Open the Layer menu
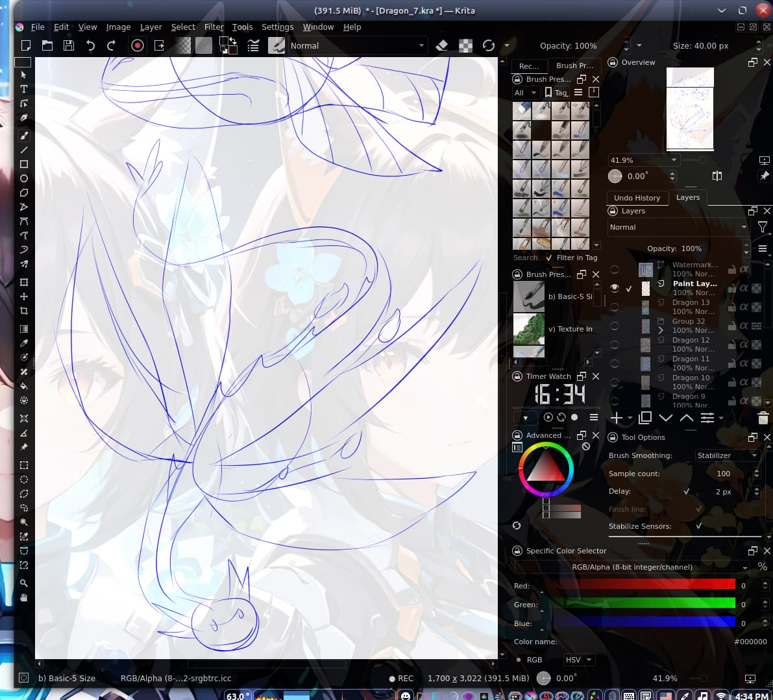The width and height of the screenshot is (773, 700). point(151,27)
